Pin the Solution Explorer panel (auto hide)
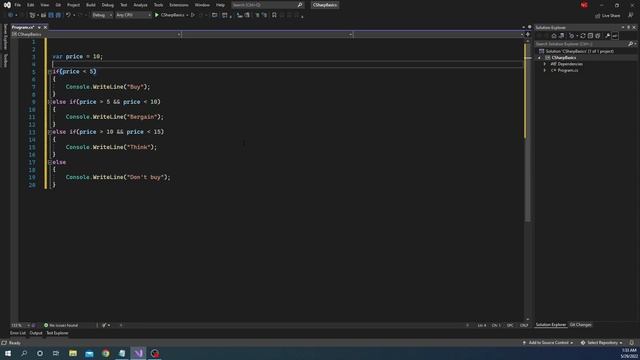 [x=629, y=27]
